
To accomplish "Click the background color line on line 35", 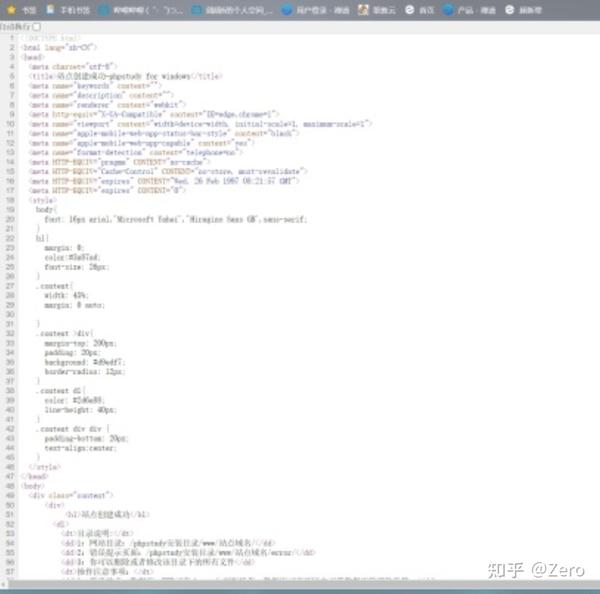I will click(x=85, y=362).
